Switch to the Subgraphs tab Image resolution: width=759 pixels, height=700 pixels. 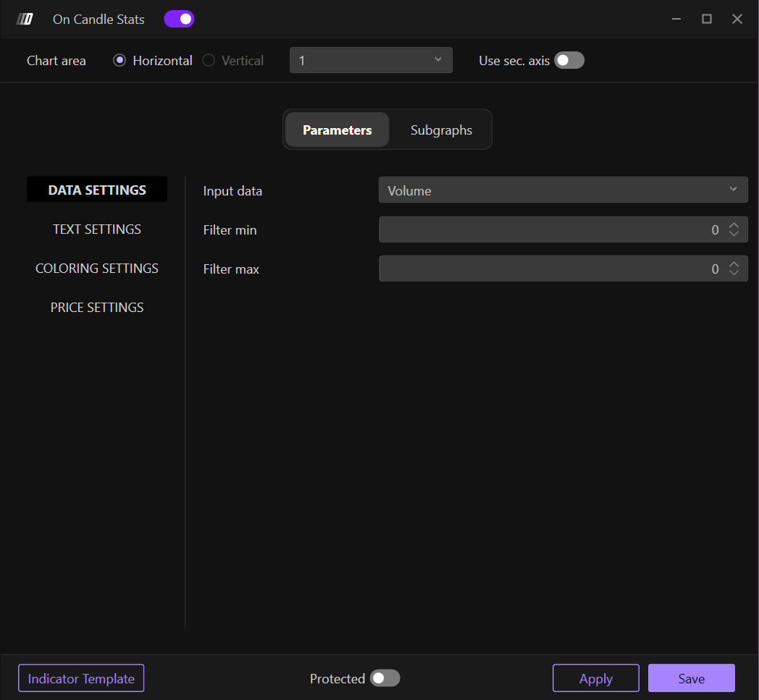[x=441, y=130]
